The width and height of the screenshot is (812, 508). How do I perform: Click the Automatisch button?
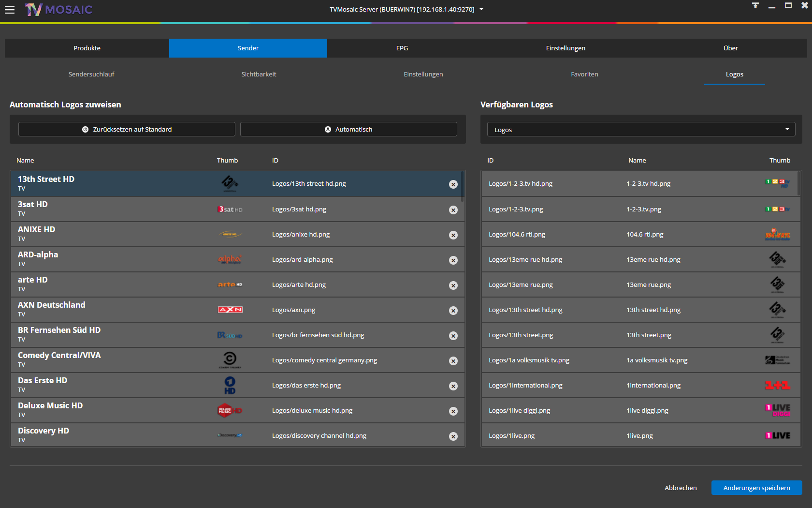(x=348, y=129)
